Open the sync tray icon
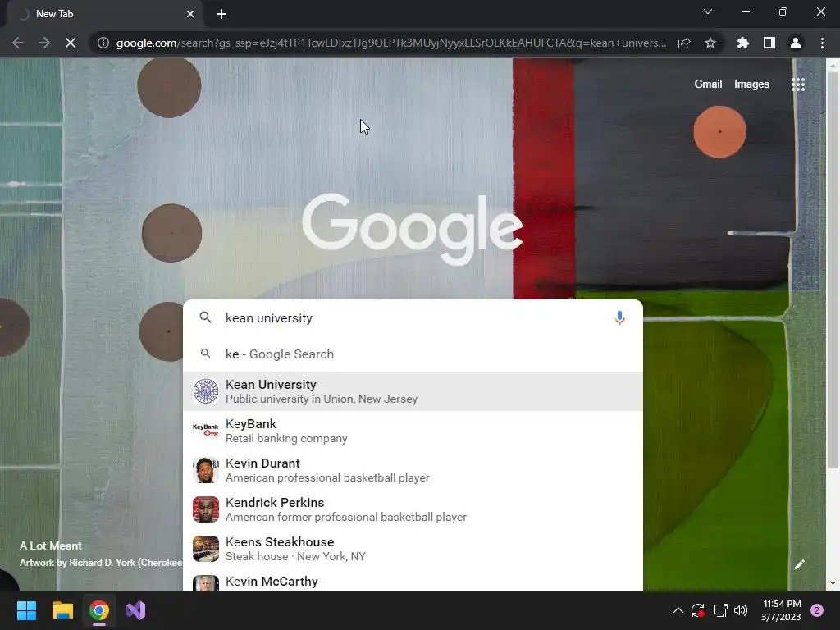Screen dimensions: 840x630 [x=698, y=610]
